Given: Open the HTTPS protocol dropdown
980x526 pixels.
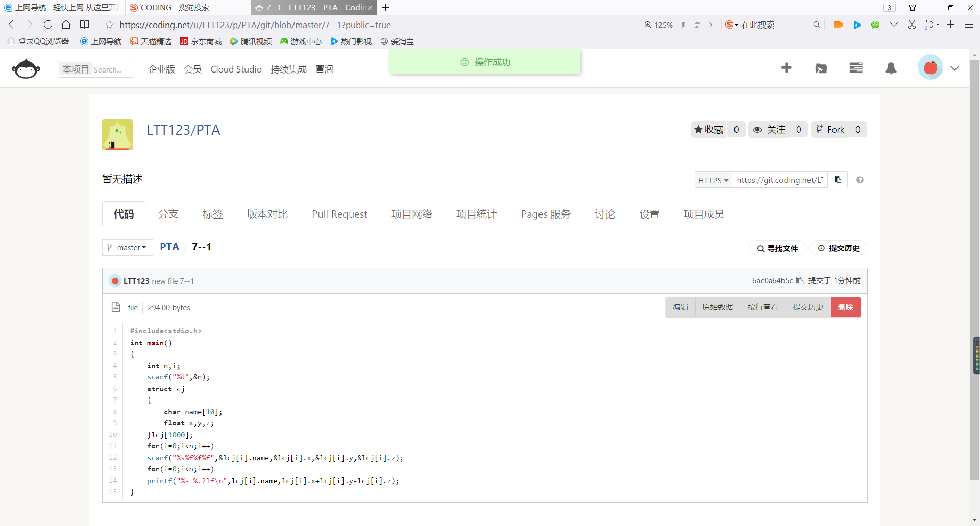Looking at the screenshot, I should (713, 180).
